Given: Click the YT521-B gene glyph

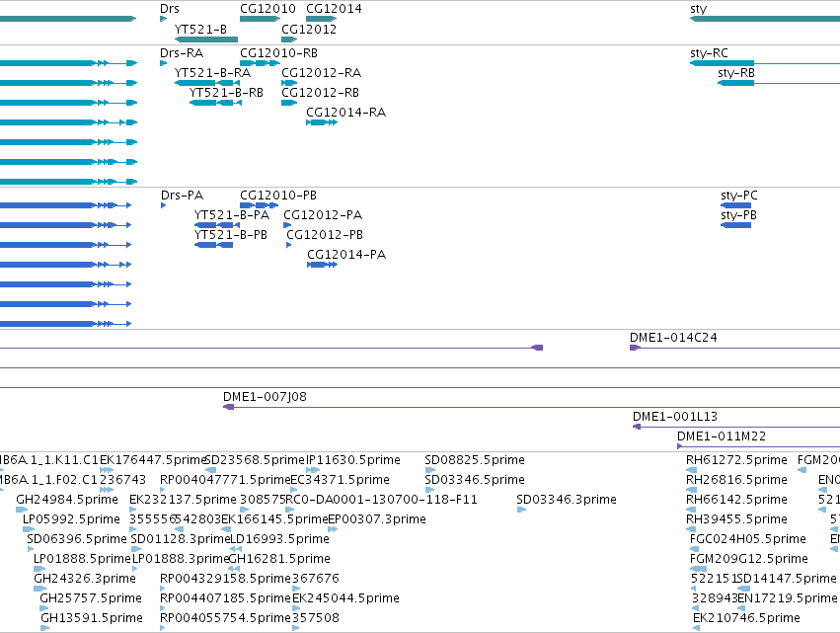Looking at the screenshot, I should coord(206,40).
